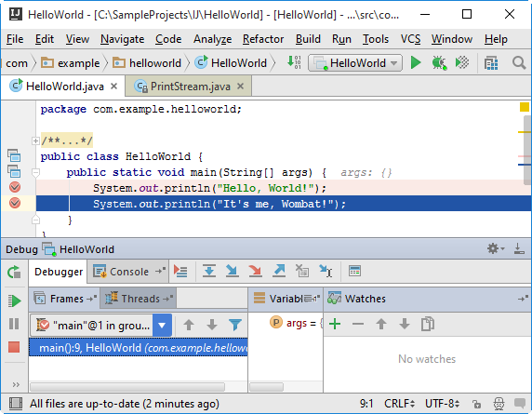Open the notifications balloon in status bar
The width and height of the screenshot is (532, 414).
pyautogui.click(x=520, y=404)
